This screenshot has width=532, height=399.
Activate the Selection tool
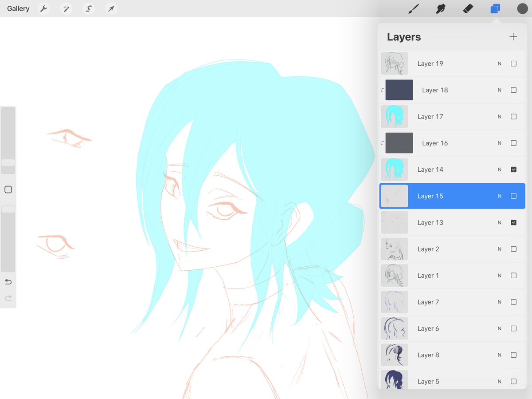click(89, 8)
